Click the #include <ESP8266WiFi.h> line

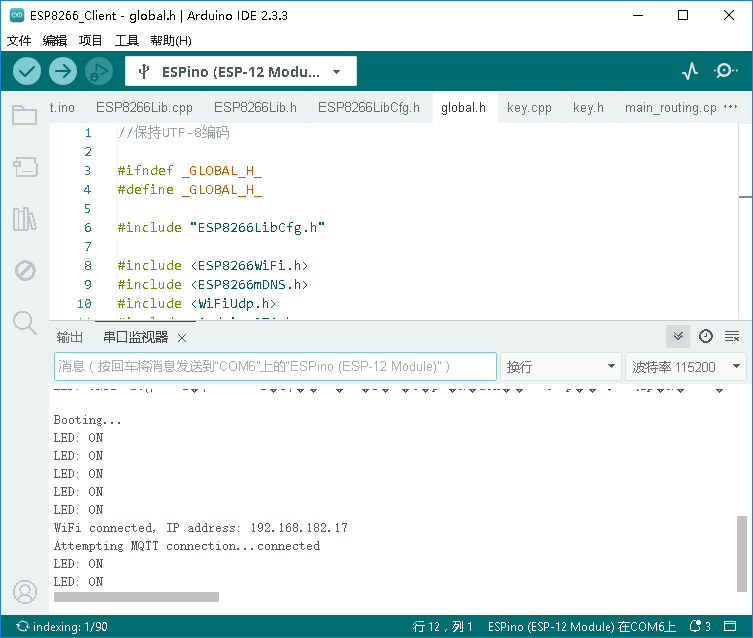(213, 265)
